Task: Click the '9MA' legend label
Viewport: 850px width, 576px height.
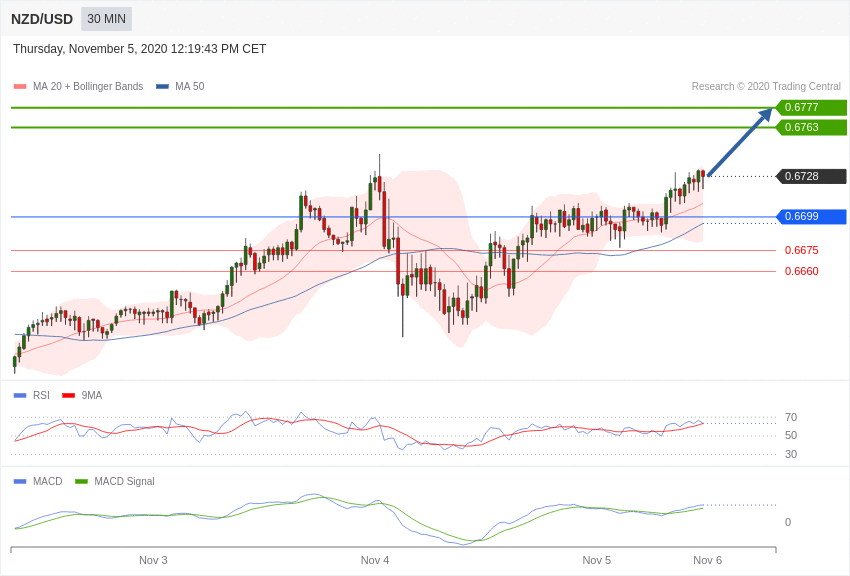Action: coord(92,396)
